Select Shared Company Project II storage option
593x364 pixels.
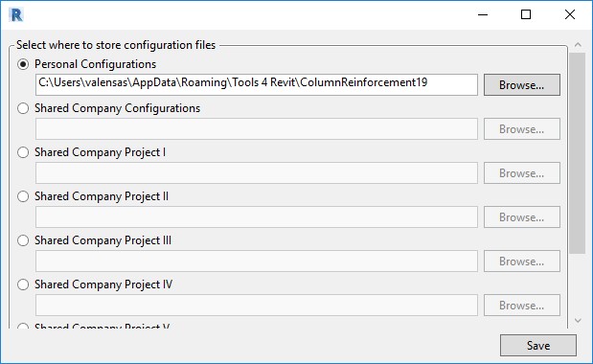coord(23,196)
